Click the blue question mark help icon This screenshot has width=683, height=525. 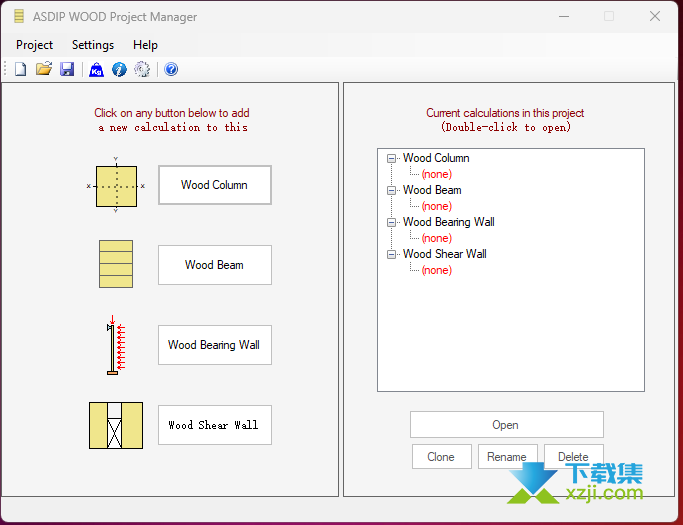click(x=171, y=69)
